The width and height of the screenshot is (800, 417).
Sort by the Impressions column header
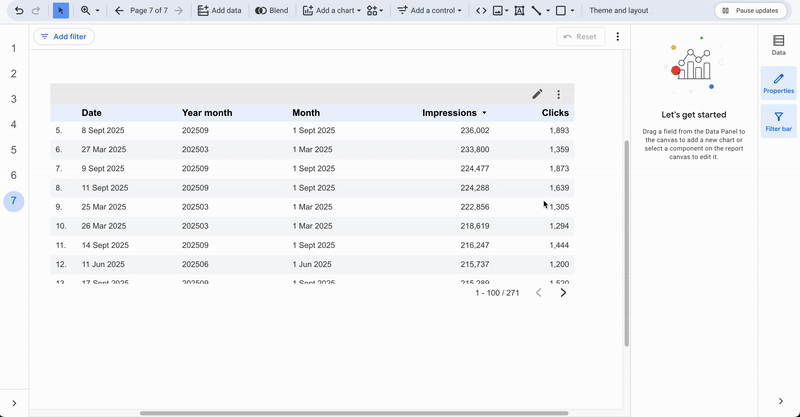(x=449, y=113)
